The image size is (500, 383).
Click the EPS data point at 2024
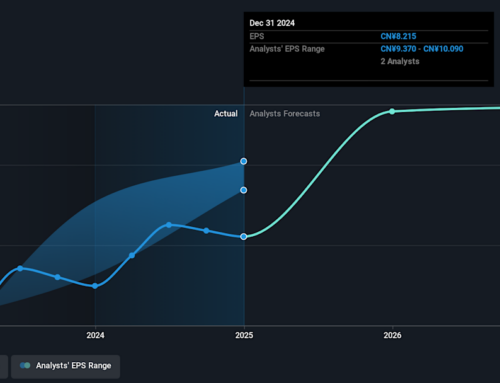[95, 286]
